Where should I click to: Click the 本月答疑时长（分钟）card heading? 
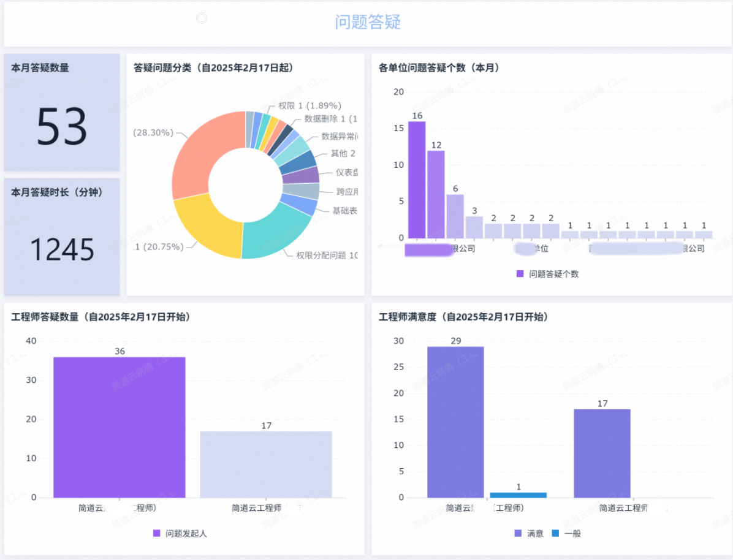click(x=57, y=192)
